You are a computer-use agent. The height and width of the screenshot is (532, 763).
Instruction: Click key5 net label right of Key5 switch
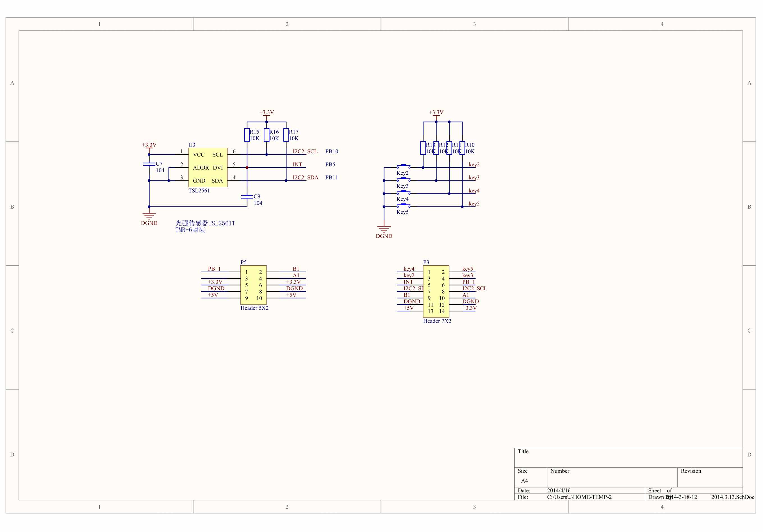(x=474, y=204)
